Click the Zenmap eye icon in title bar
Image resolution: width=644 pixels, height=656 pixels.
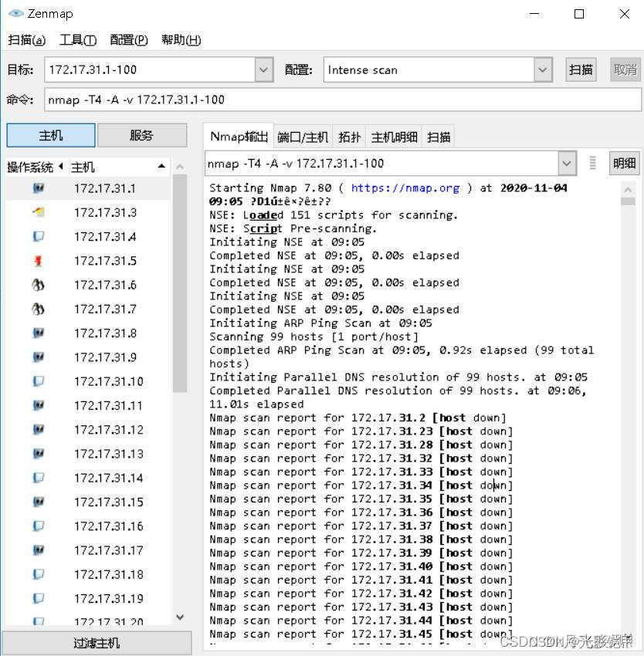click(x=15, y=13)
